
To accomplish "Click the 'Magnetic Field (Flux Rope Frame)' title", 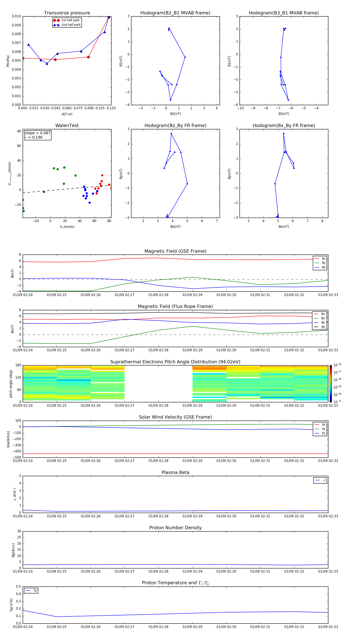I will tap(175, 307).
